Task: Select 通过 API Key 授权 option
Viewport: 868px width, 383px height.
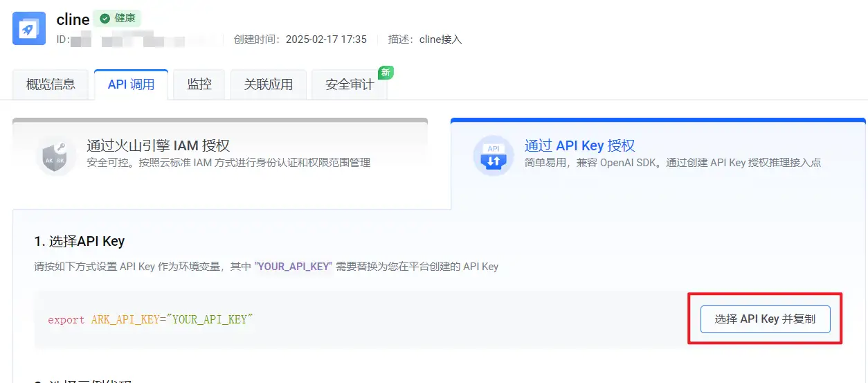Action: 658,163
